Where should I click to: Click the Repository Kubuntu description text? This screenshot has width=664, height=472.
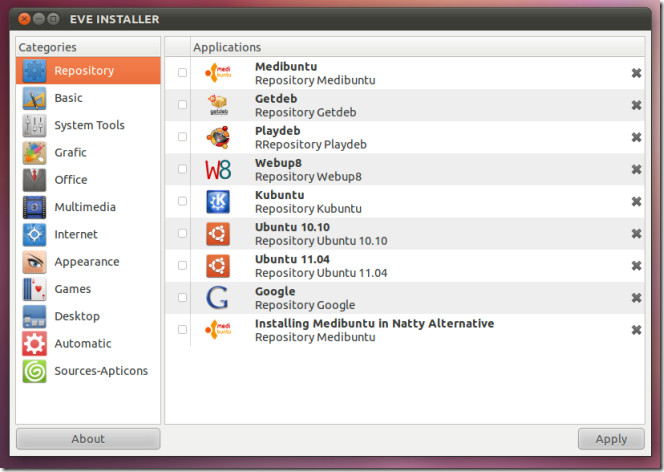pyautogui.click(x=308, y=209)
